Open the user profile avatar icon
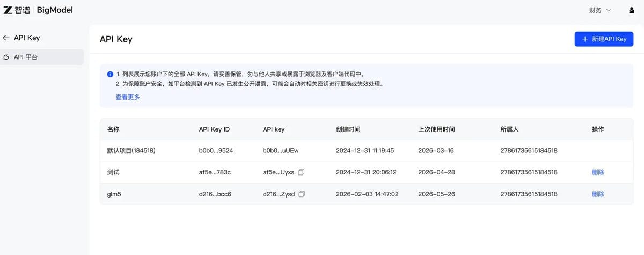 coord(631,10)
